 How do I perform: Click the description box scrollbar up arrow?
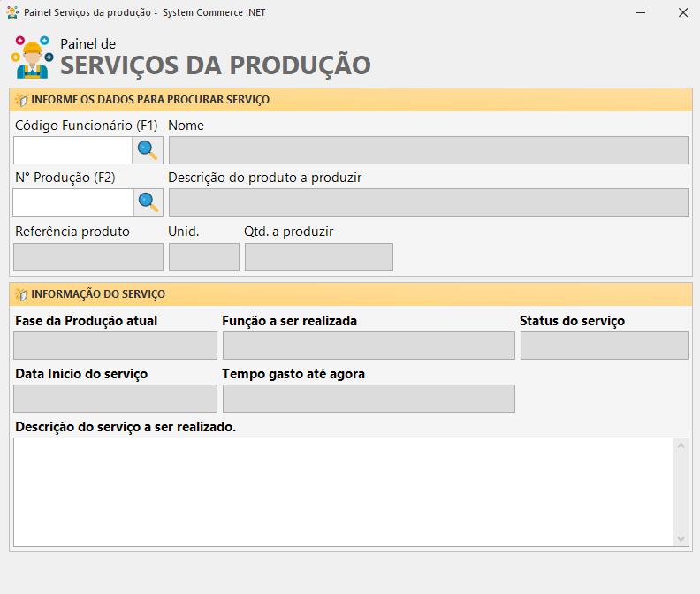(x=681, y=445)
